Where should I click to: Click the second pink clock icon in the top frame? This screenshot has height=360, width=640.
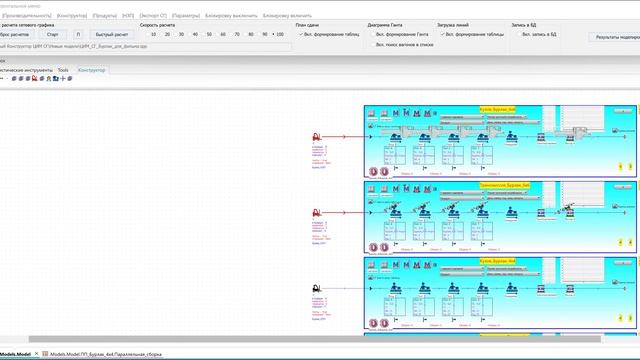point(384,172)
